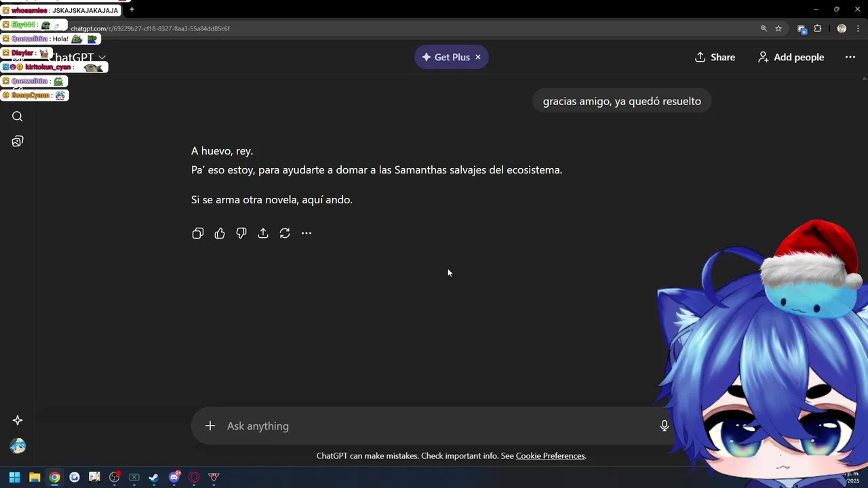Open Opera browser from taskbar
Image resolution: width=868 pixels, height=488 pixels.
[x=194, y=477]
